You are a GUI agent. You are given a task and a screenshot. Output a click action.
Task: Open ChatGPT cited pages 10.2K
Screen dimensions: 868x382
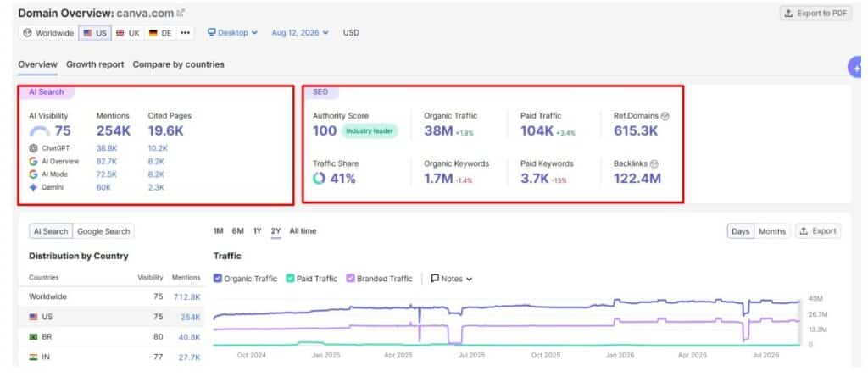[158, 148]
